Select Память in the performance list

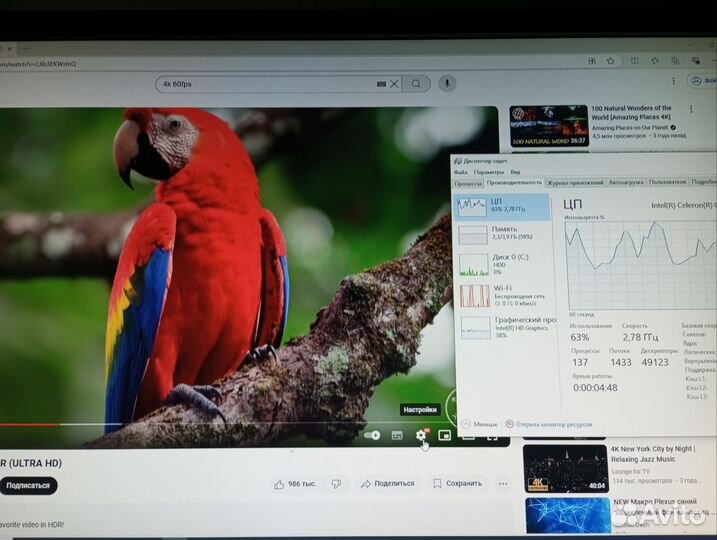click(503, 234)
